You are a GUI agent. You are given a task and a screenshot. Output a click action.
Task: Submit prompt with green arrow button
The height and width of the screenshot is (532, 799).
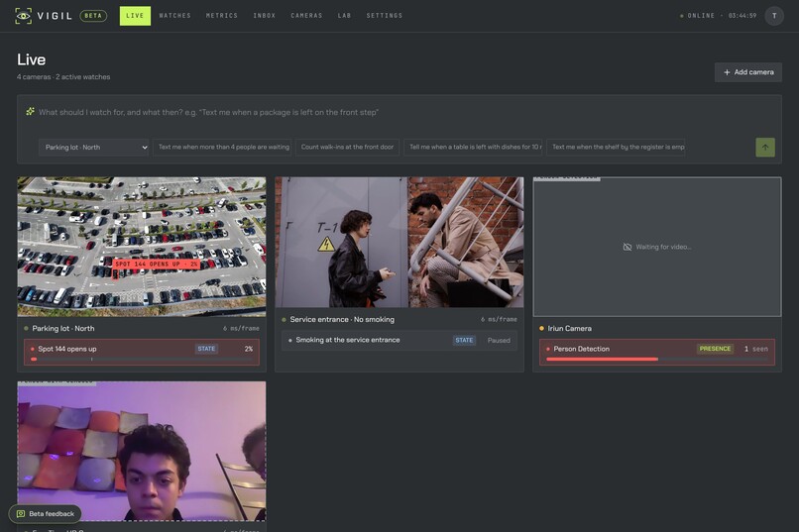(765, 148)
